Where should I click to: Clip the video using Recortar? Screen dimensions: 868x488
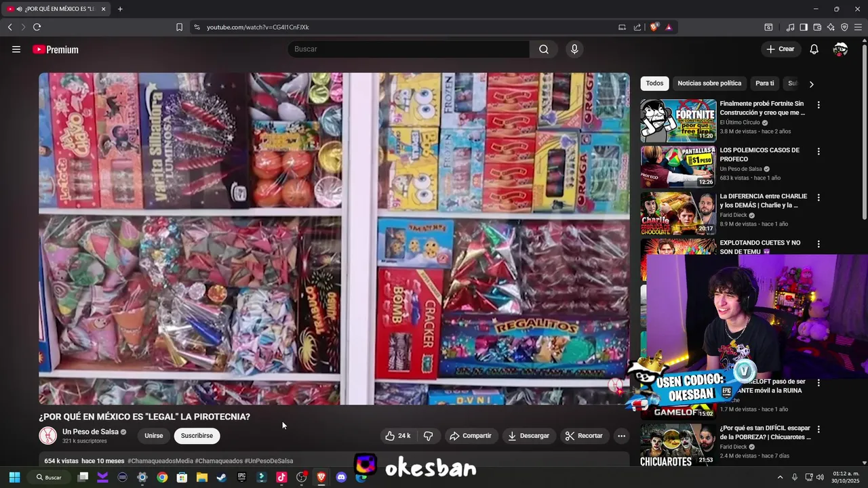pos(584,436)
